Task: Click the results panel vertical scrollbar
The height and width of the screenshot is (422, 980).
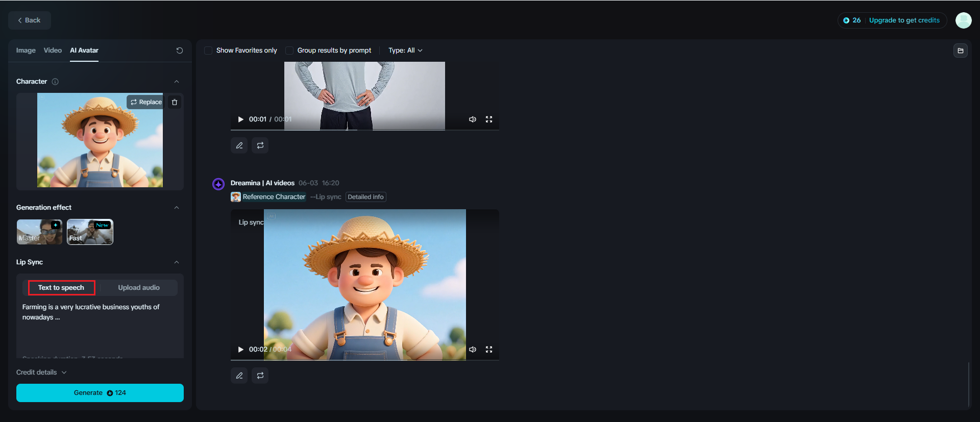Action: [x=968, y=384]
